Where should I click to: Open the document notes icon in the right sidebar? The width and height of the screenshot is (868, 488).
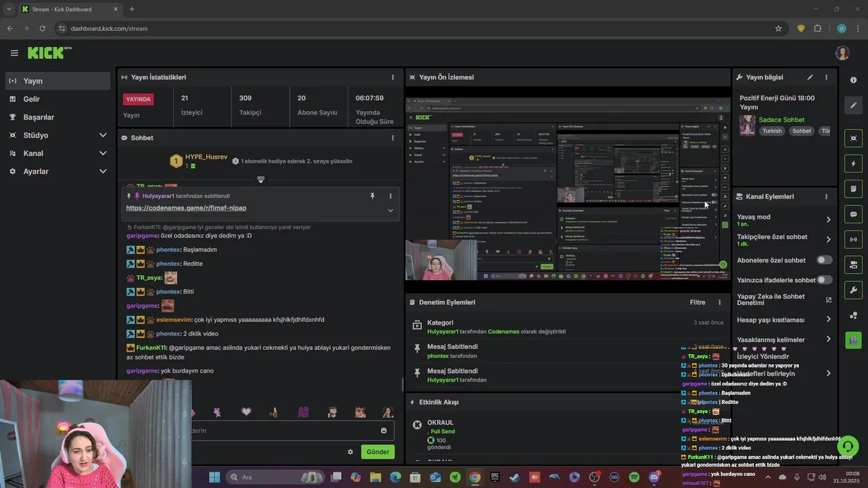(853, 189)
